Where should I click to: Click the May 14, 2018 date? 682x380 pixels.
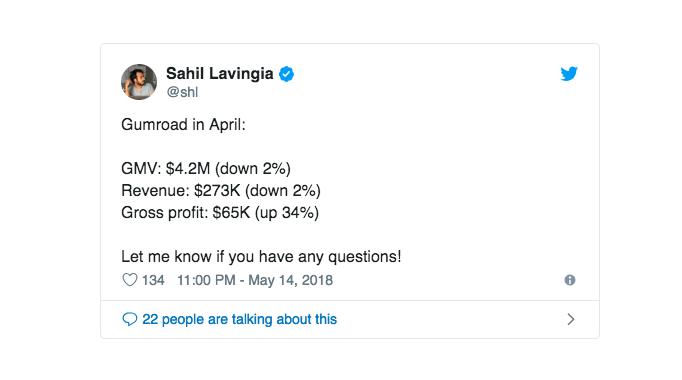[291, 280]
